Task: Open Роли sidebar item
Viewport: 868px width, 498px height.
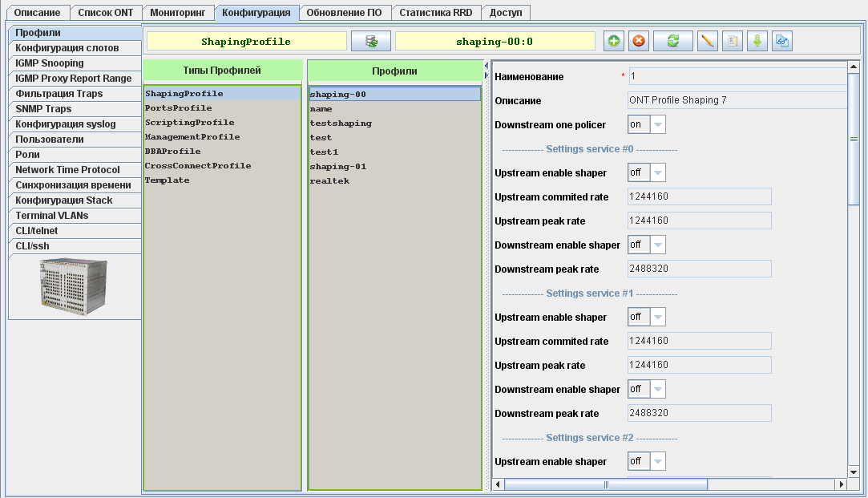Action: tap(75, 155)
